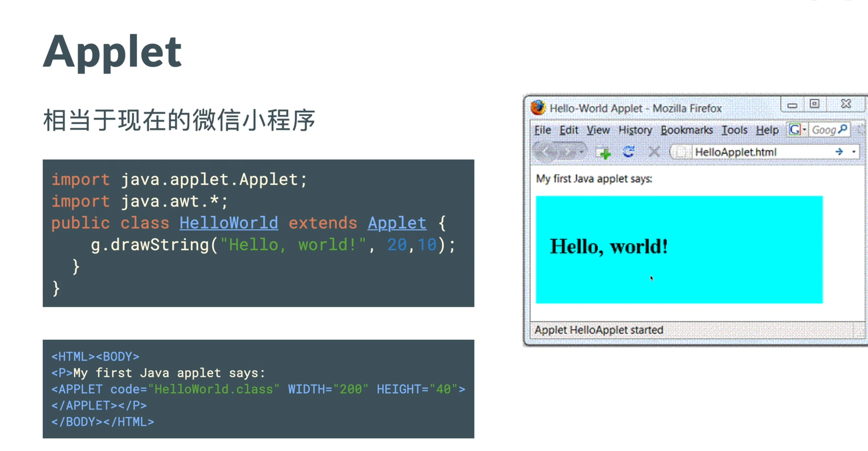Click the '<HTML><BODY>' line
This screenshot has width=868, height=451.
tap(95, 356)
